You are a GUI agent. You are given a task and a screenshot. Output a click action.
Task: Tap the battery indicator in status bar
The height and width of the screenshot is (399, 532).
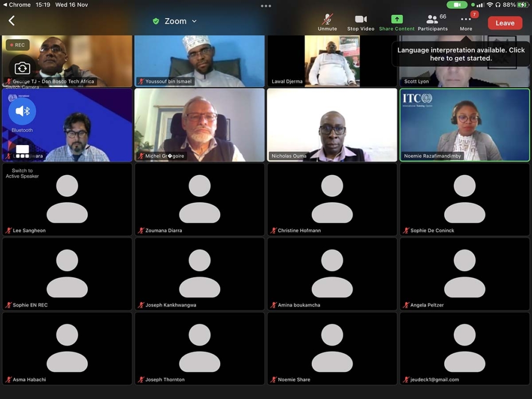click(523, 5)
